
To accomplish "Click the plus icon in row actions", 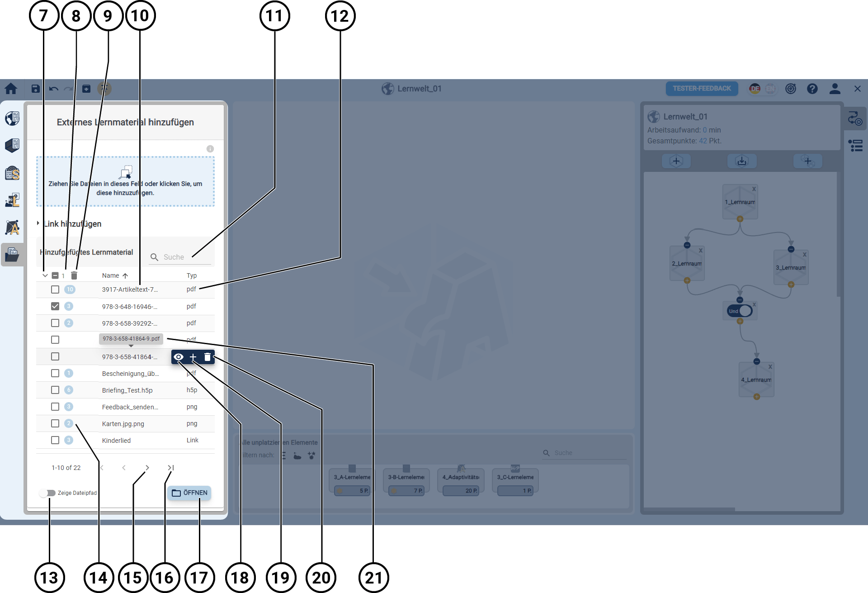I will point(193,357).
